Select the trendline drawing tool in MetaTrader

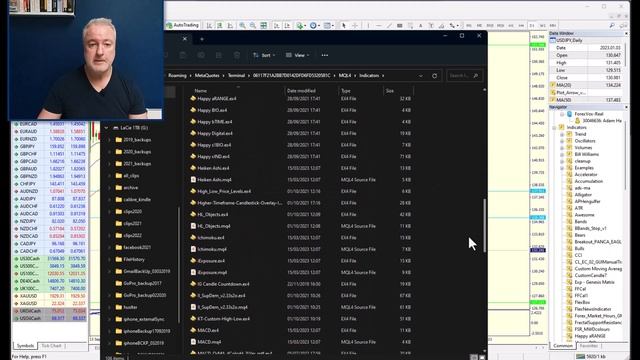(389, 25)
